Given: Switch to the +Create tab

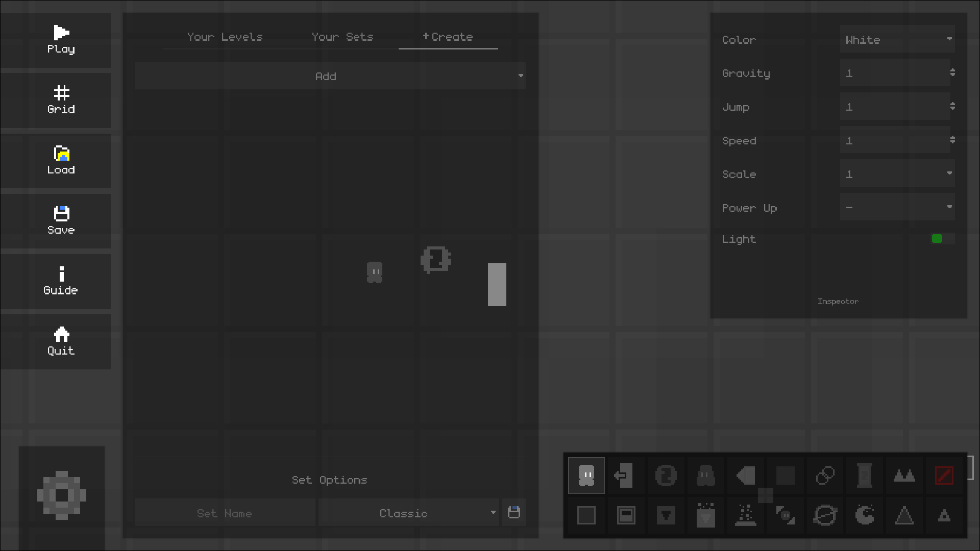Looking at the screenshot, I should [448, 37].
